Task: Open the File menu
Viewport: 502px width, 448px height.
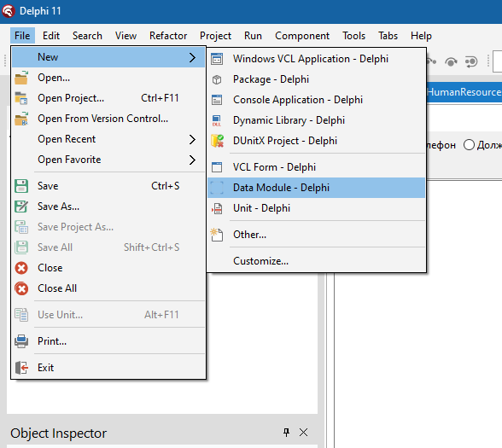Action: [x=22, y=36]
